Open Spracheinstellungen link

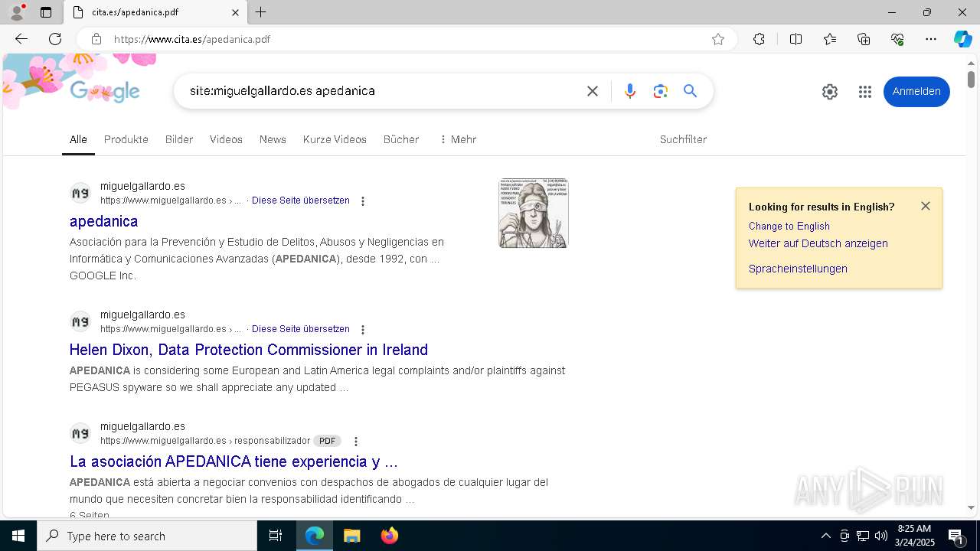click(798, 269)
